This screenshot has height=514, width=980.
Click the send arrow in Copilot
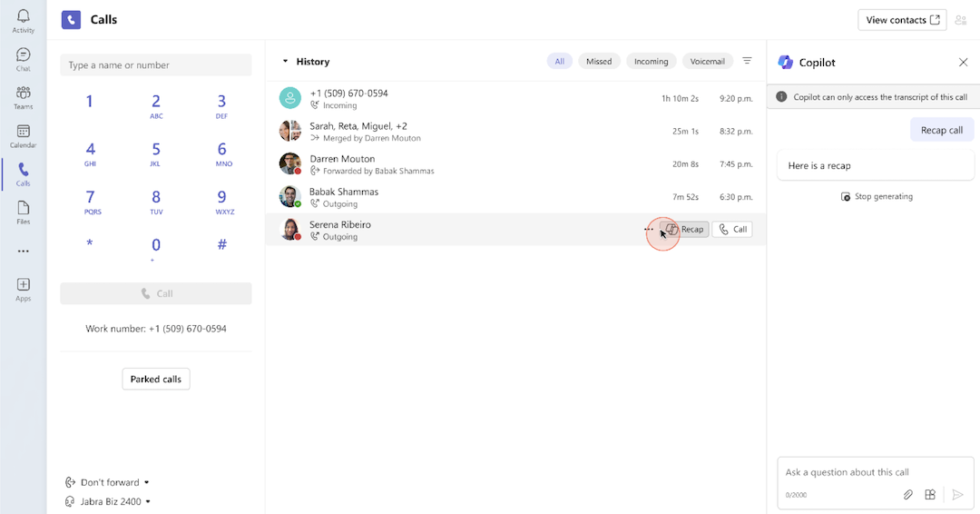[x=957, y=495]
